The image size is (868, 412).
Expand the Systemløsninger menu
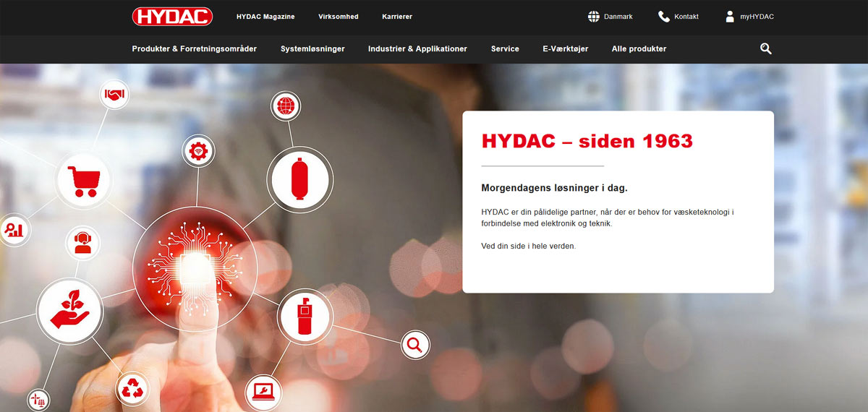tap(312, 49)
